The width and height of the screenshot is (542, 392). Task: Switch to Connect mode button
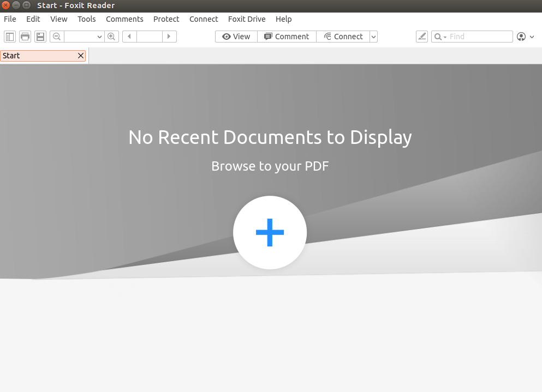click(343, 37)
